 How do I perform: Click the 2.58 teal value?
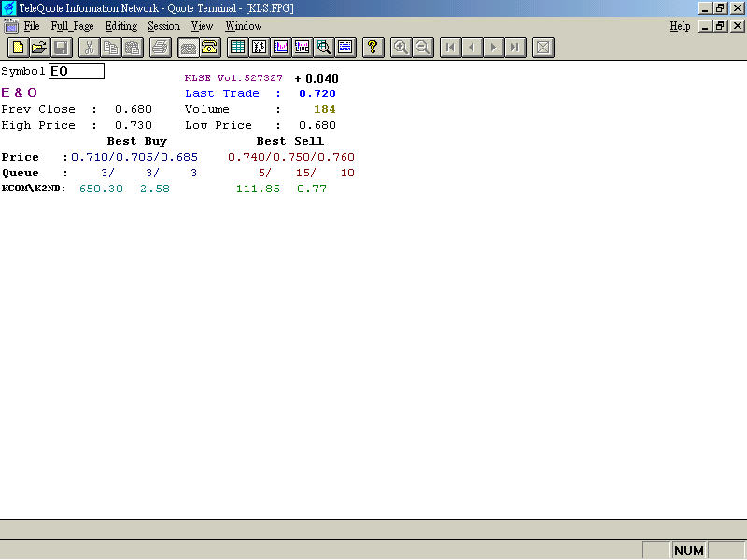[155, 189]
